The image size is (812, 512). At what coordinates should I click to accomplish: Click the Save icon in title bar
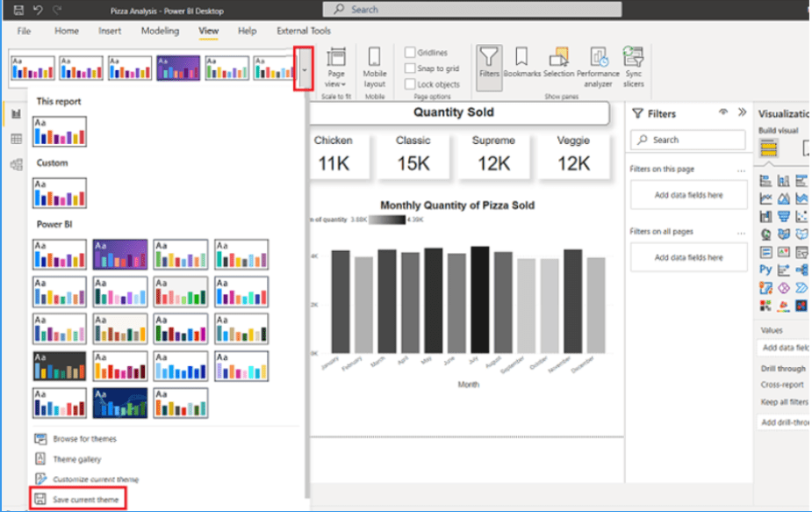click(x=18, y=11)
